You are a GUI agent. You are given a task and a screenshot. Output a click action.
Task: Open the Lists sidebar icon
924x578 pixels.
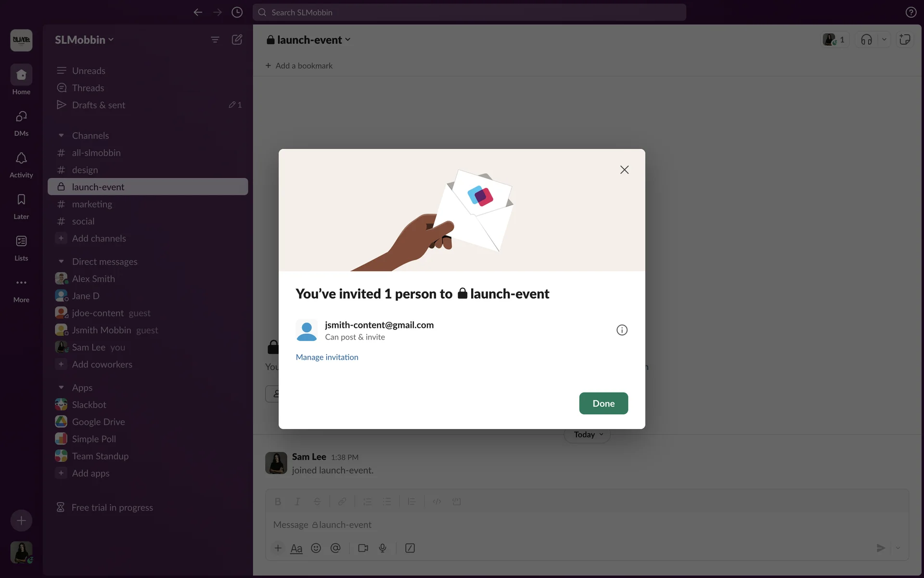coord(21,242)
